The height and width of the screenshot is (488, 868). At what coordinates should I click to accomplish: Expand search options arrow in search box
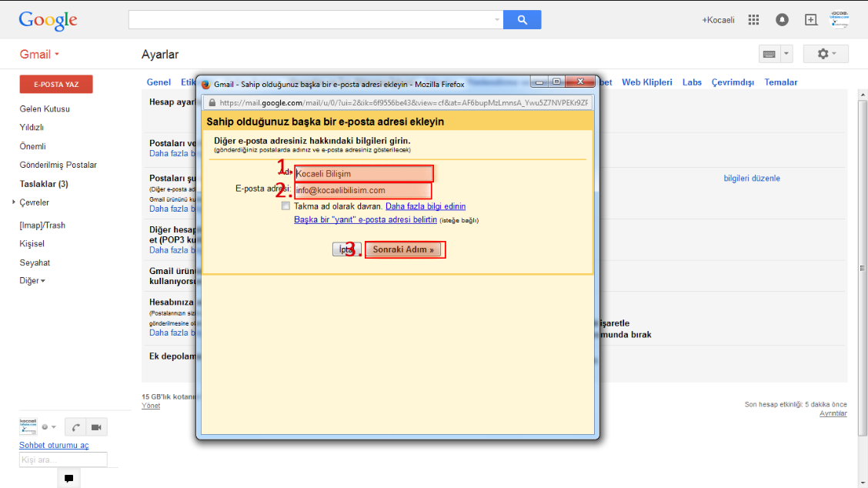coord(496,20)
